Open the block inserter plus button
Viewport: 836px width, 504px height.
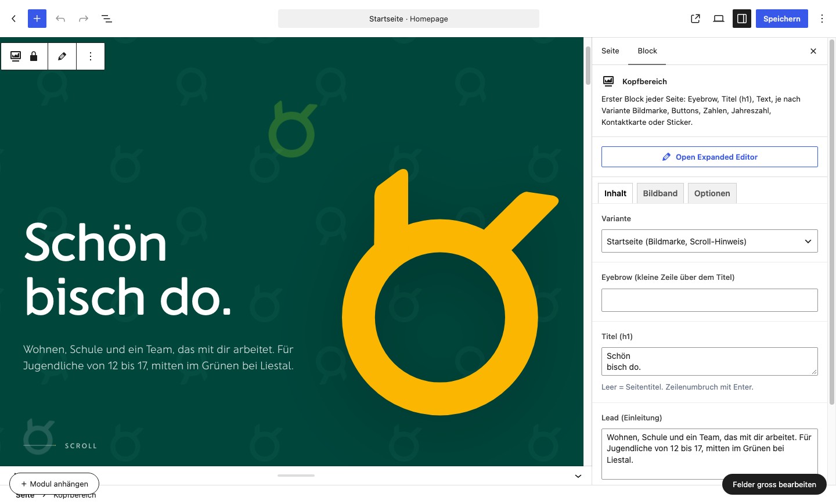37,19
